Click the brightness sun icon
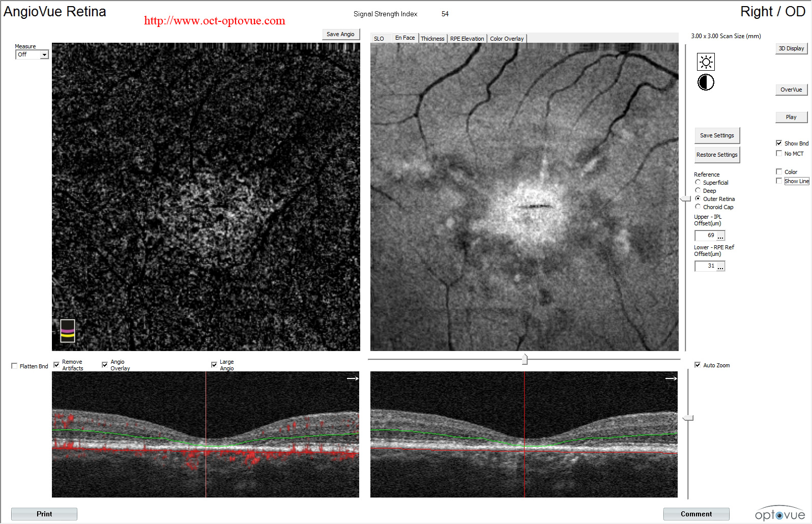 tap(706, 62)
